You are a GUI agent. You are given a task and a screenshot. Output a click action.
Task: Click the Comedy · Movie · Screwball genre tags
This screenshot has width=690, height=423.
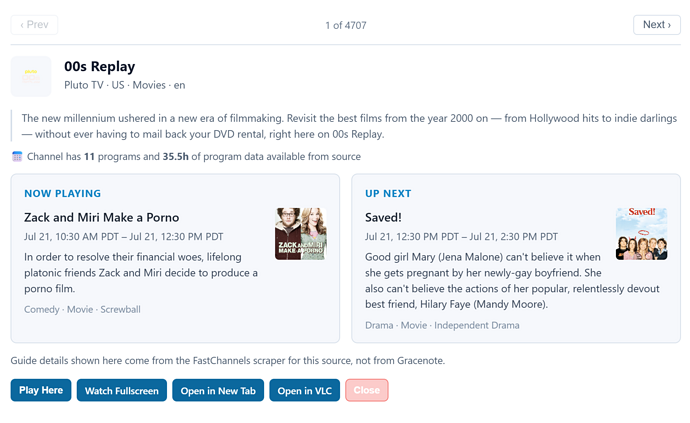click(82, 309)
